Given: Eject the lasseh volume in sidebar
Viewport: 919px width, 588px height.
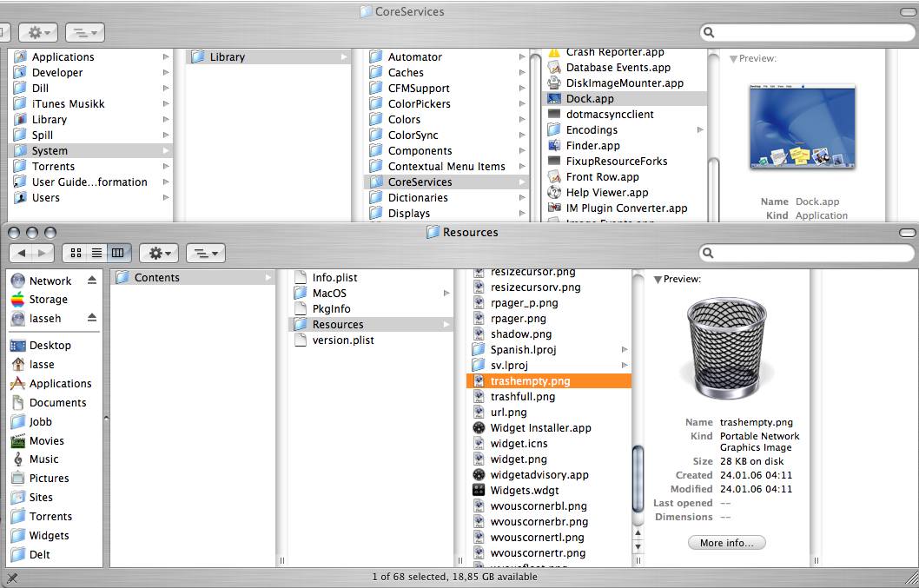Looking at the screenshot, I should [92, 317].
